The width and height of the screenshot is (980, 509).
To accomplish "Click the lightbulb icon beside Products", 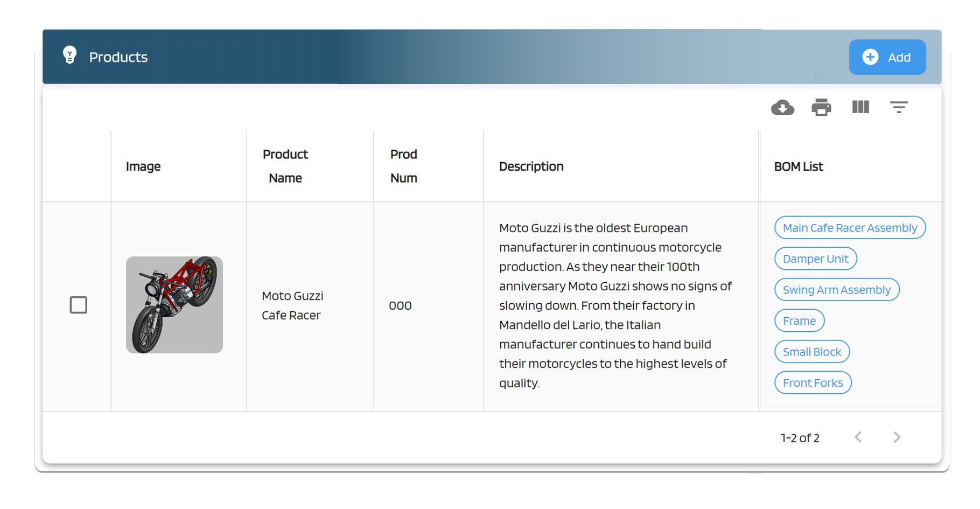I will pyautogui.click(x=69, y=55).
